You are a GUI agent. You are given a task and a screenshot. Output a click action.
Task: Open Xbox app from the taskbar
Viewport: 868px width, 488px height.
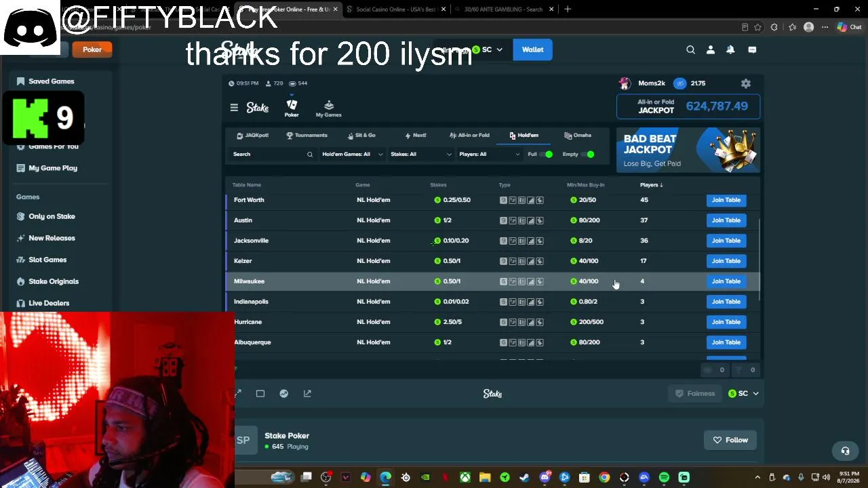tap(465, 477)
